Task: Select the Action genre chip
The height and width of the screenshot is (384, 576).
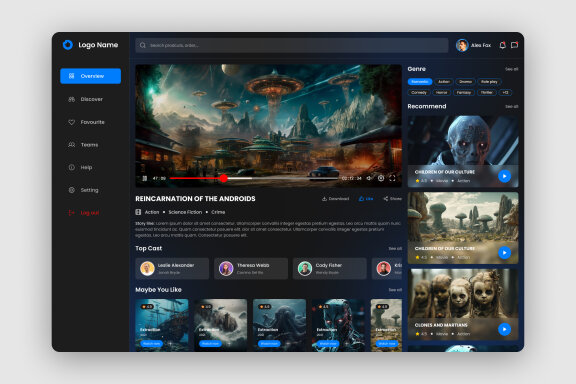Action: (x=444, y=82)
